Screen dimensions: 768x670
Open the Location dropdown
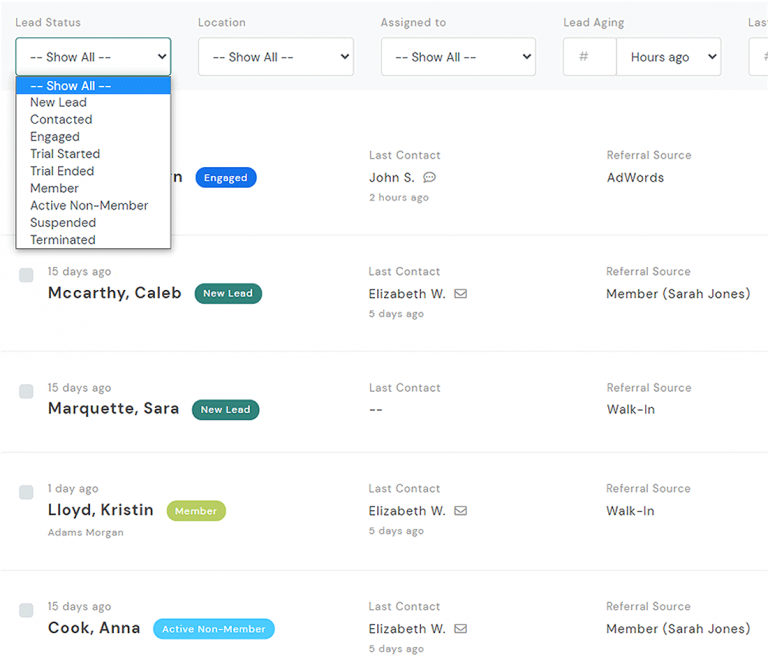pos(275,57)
